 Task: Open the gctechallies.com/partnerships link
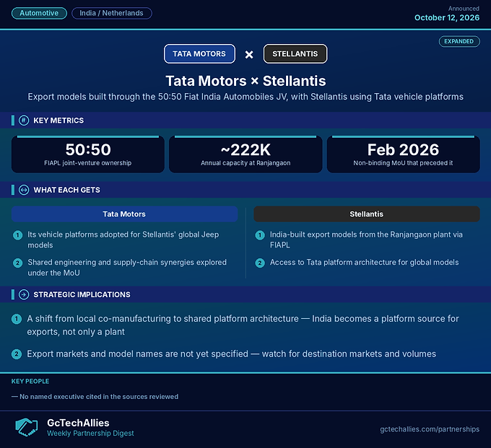pyautogui.click(x=430, y=429)
